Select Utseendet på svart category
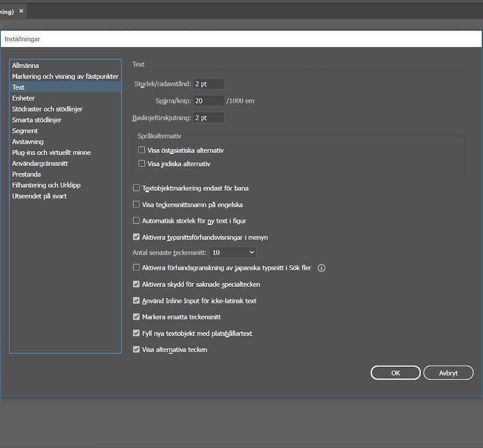 [x=65, y=196]
